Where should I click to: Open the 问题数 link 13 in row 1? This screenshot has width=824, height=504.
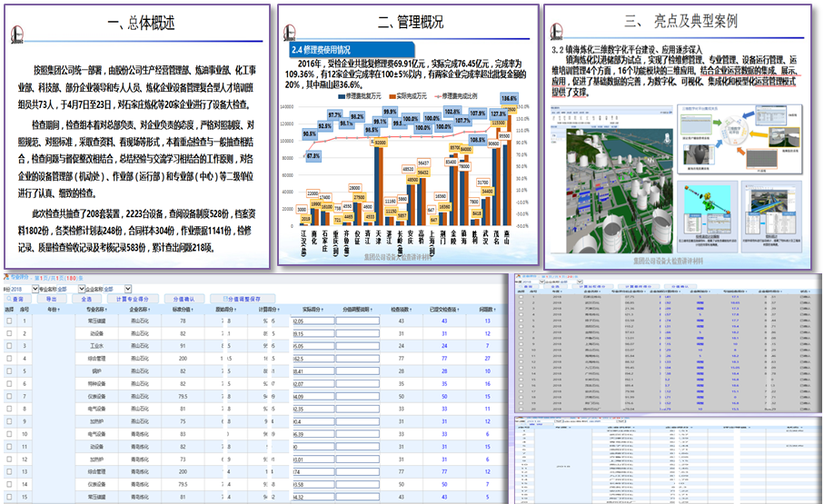click(487, 321)
